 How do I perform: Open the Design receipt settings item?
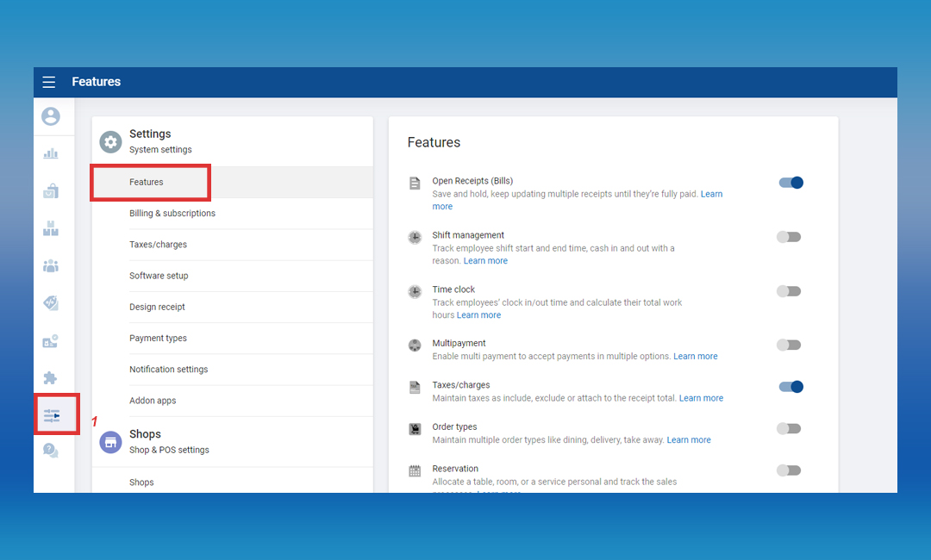click(x=157, y=308)
